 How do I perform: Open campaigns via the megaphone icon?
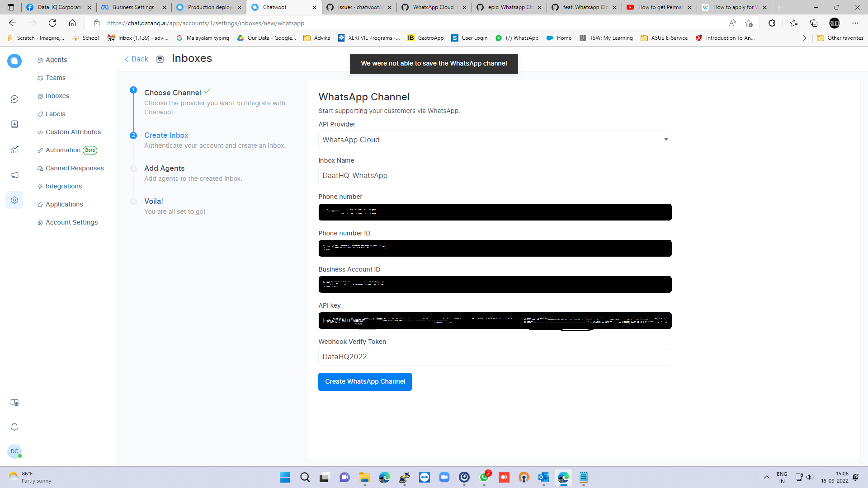coord(14,175)
